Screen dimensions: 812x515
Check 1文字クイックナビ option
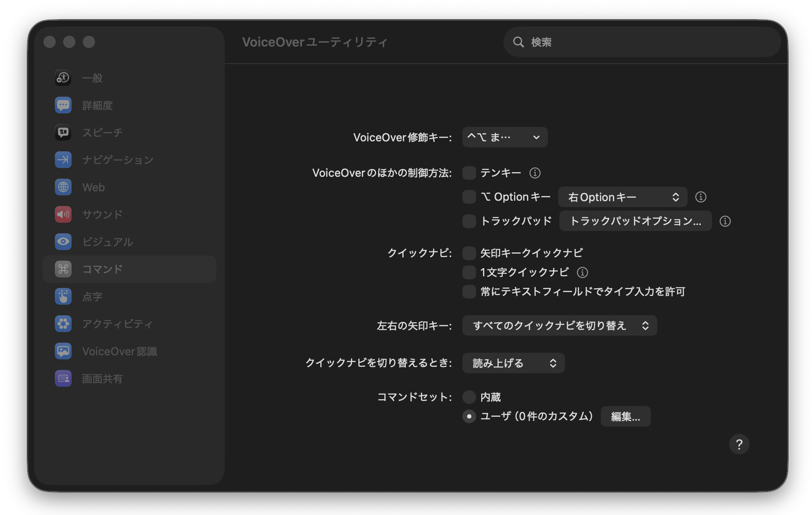tap(469, 272)
